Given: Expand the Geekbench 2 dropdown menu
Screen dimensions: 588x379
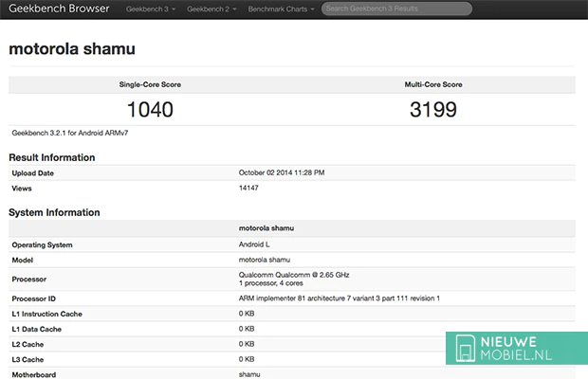Looking at the screenshot, I should tap(211, 9).
